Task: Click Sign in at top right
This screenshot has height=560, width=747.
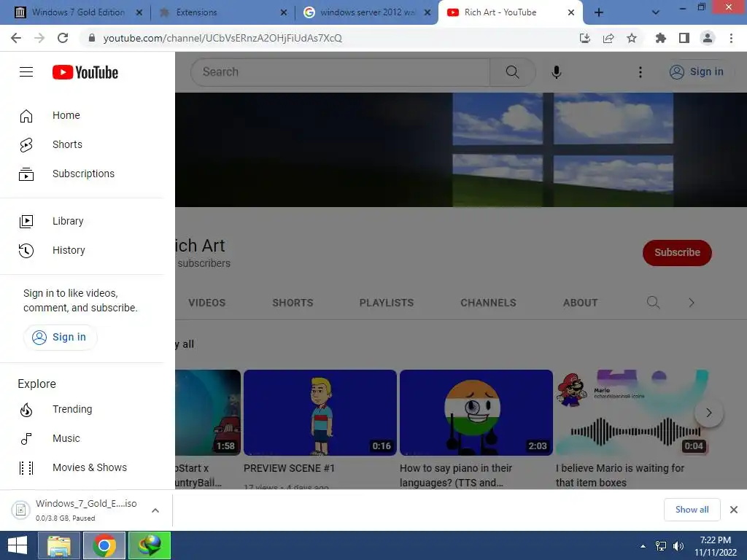Action: pos(697,72)
